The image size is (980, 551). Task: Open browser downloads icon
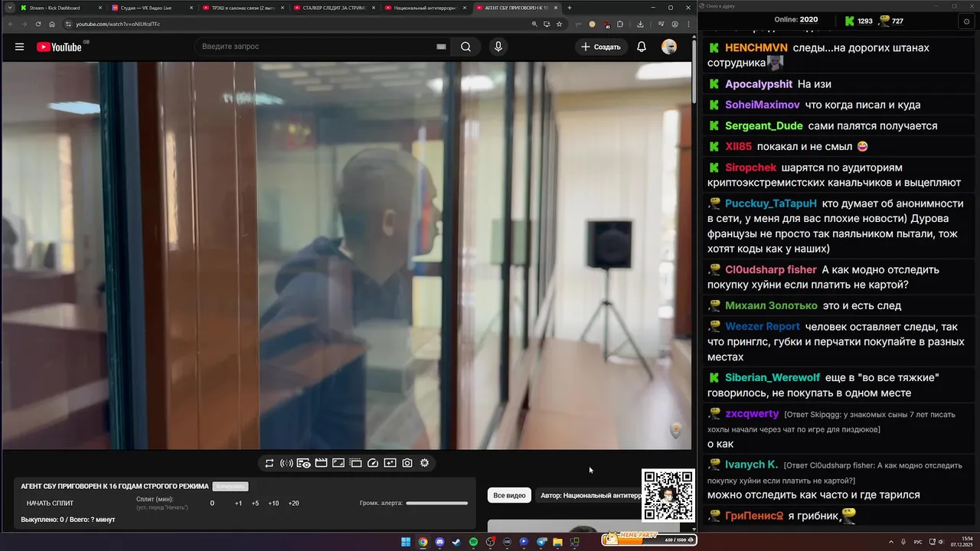coord(640,24)
